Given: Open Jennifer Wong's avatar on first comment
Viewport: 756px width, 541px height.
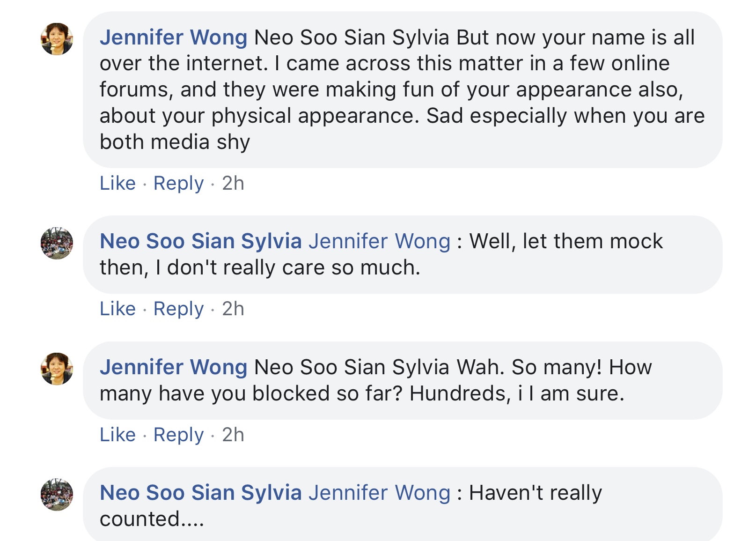Looking at the screenshot, I should [57, 39].
